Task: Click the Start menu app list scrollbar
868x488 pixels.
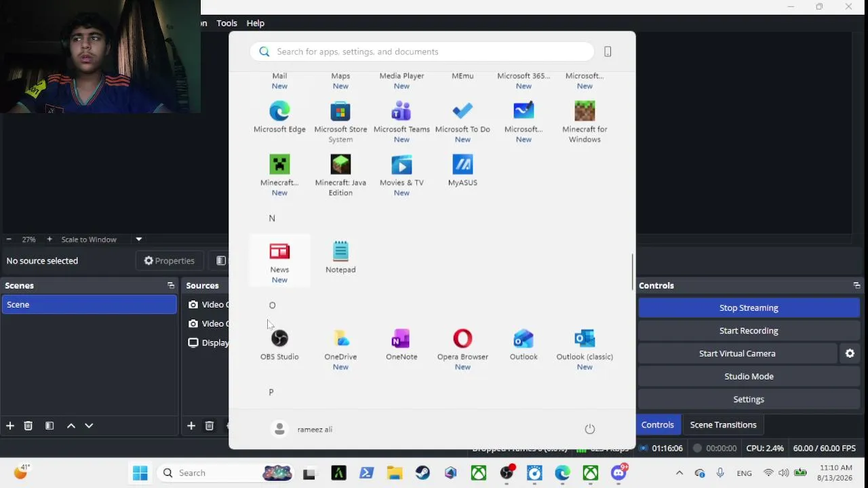Action: [633, 271]
